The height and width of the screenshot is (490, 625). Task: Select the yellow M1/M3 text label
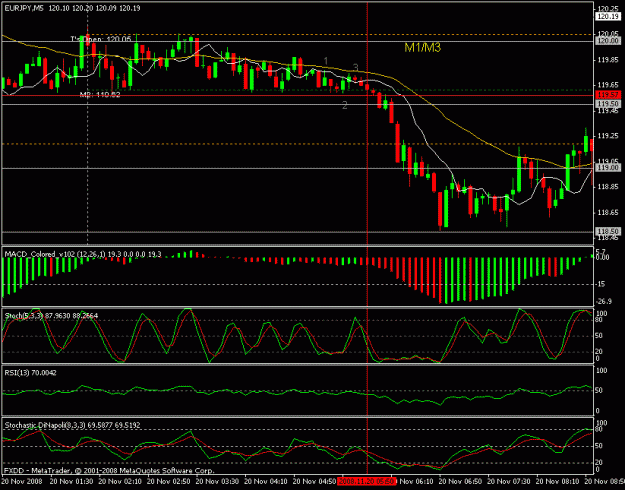point(423,48)
